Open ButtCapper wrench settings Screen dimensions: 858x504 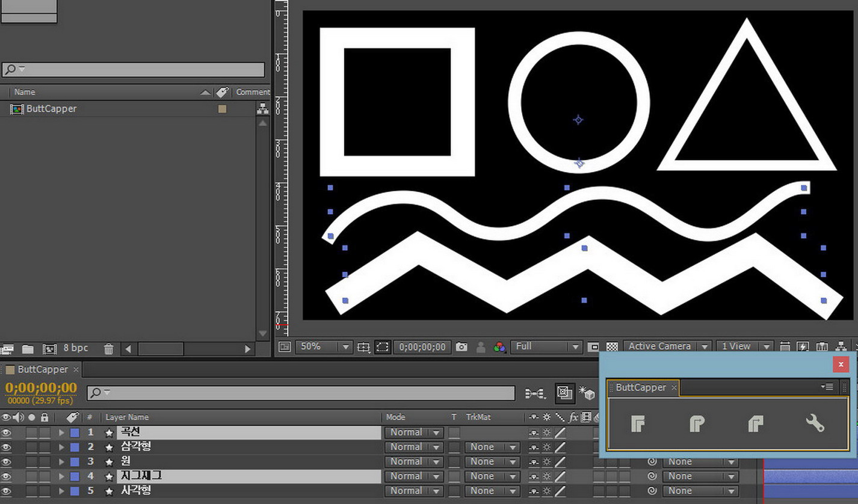tap(815, 424)
